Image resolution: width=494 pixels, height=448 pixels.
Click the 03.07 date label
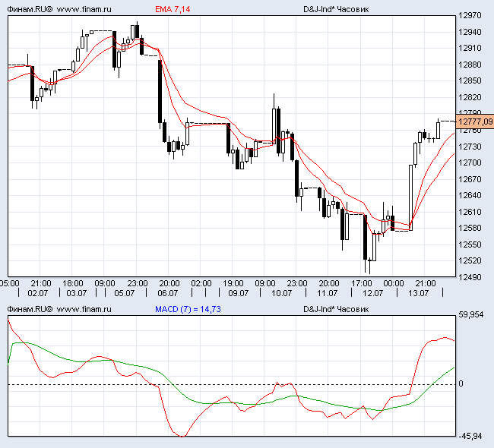[x=76, y=293]
